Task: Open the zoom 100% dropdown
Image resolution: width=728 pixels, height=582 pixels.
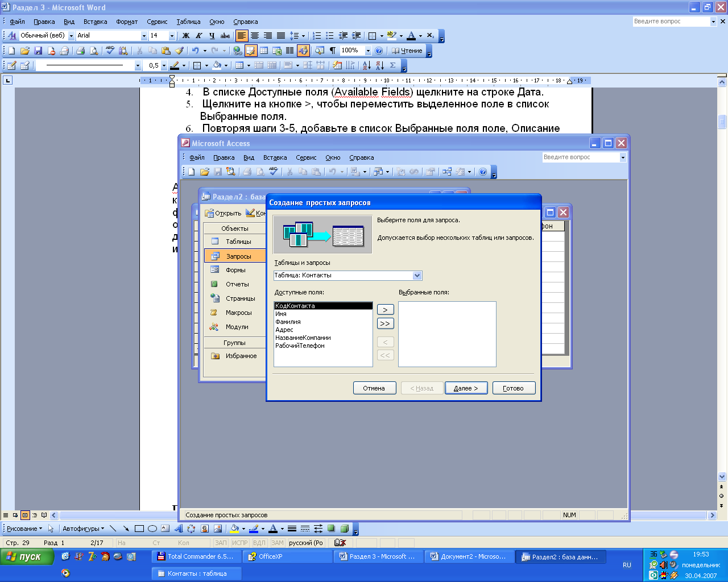Action: 368,51
